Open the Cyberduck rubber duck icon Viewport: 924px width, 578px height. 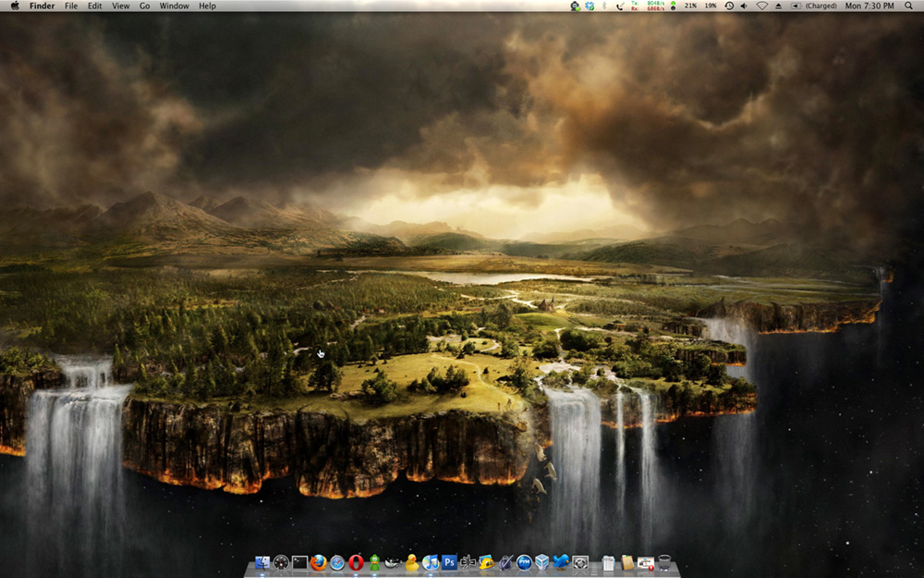tap(412, 562)
